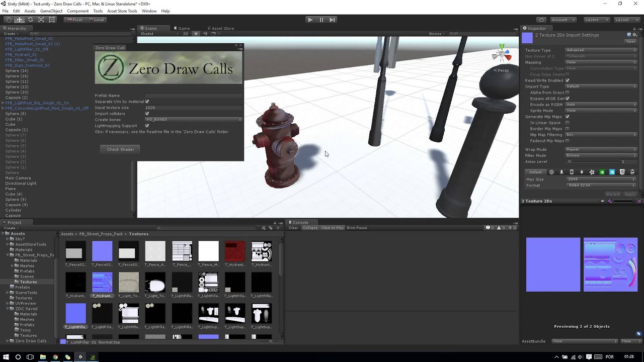Toggle Console Collapse button

pyautogui.click(x=310, y=228)
